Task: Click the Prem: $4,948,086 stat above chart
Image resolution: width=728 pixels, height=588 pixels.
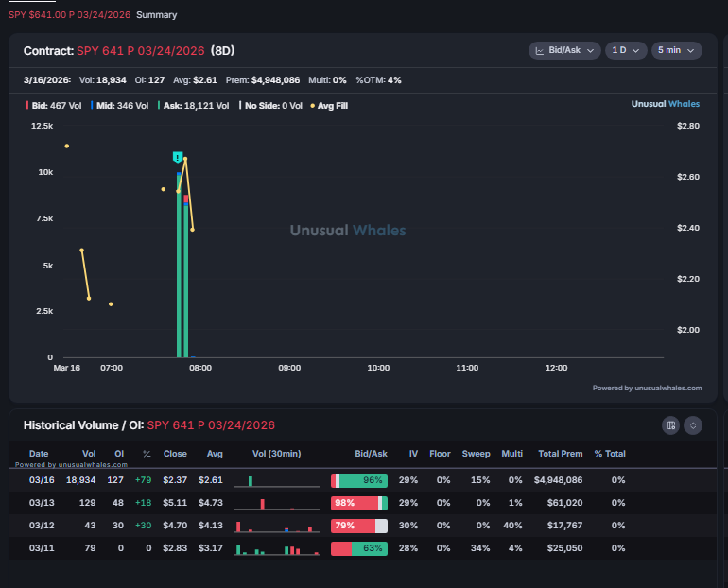Action: coord(263,80)
